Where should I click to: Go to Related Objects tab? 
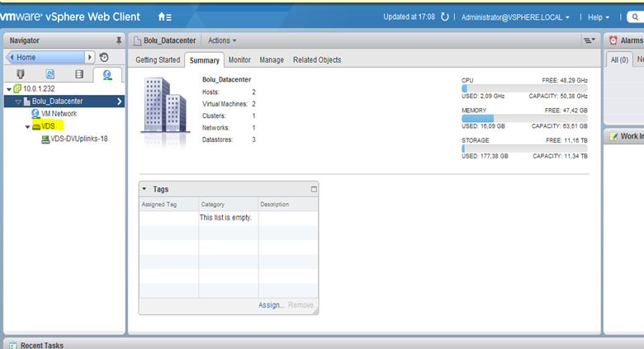click(x=317, y=60)
